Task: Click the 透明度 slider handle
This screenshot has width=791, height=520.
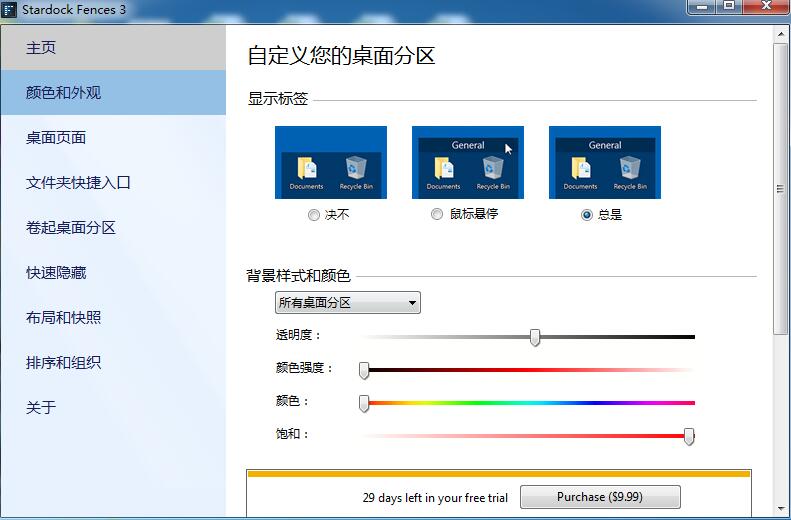Action: click(535, 337)
